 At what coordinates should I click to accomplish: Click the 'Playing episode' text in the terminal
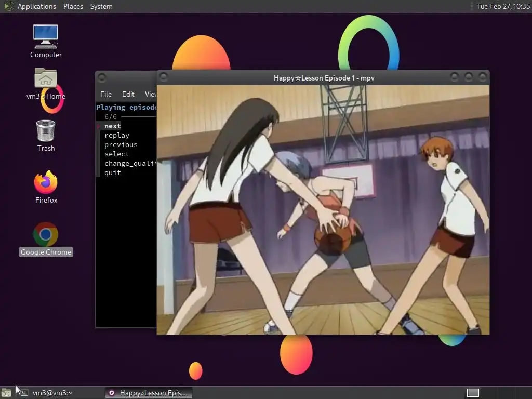click(126, 107)
